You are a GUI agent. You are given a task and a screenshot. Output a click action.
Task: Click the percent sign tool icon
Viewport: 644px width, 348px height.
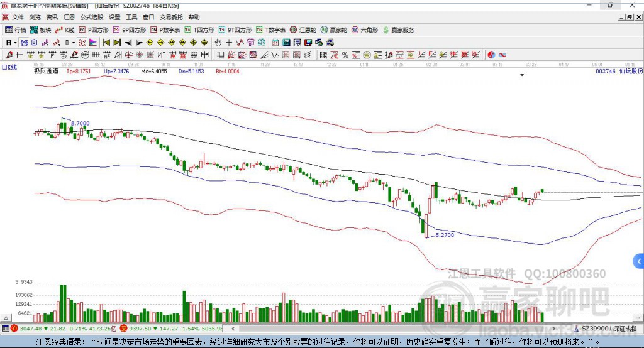(x=345, y=55)
